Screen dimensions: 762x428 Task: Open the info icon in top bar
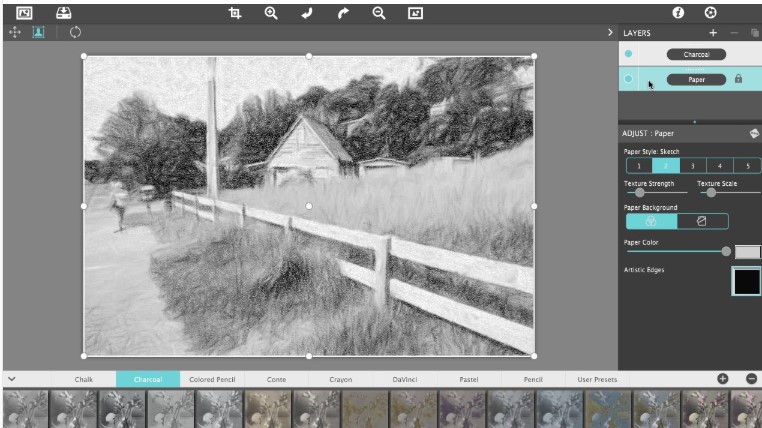678,13
